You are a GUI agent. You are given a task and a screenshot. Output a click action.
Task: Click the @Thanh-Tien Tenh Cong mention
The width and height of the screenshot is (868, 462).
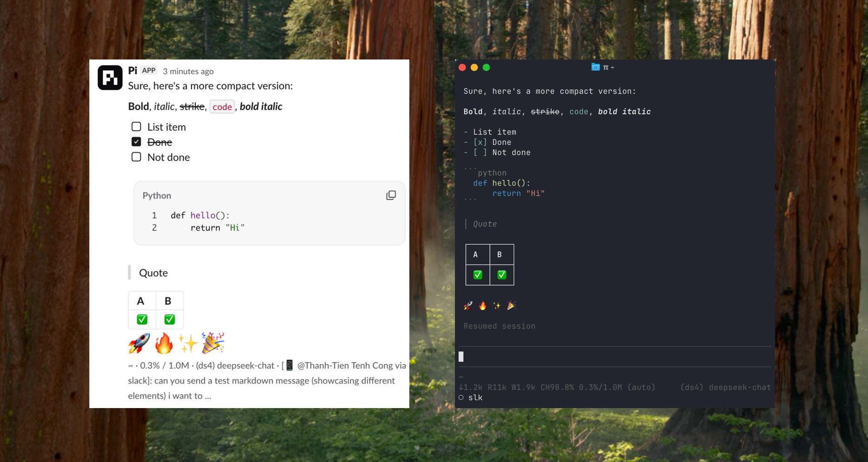coord(346,365)
